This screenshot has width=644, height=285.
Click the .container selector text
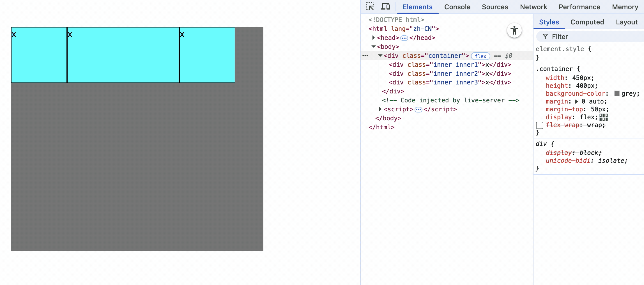pos(554,69)
